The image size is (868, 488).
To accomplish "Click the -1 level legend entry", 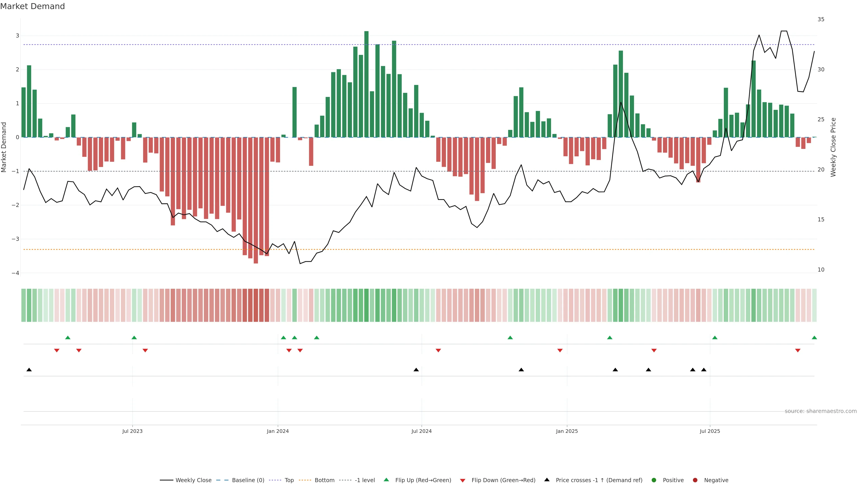I will point(365,480).
